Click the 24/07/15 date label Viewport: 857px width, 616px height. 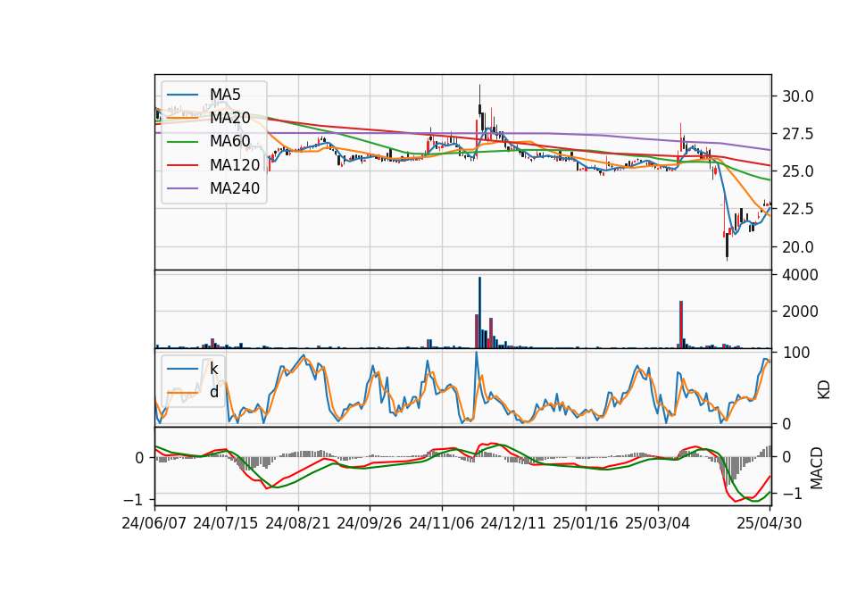click(x=226, y=523)
